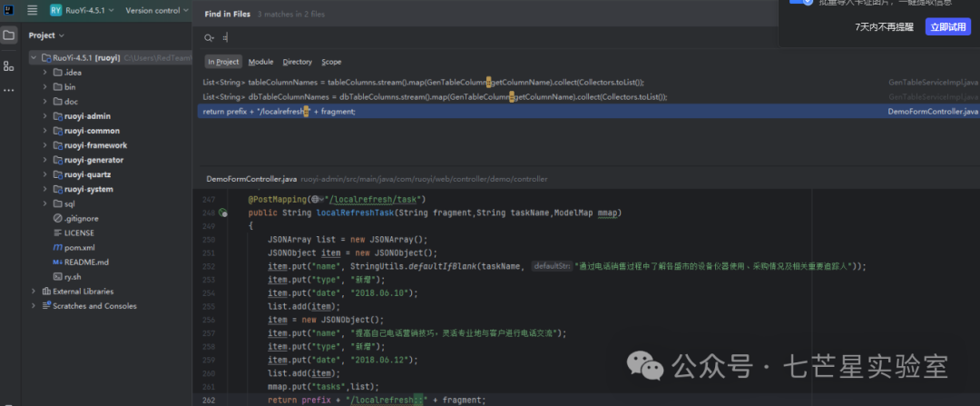Click the ry.sh shell script icon

(x=58, y=276)
